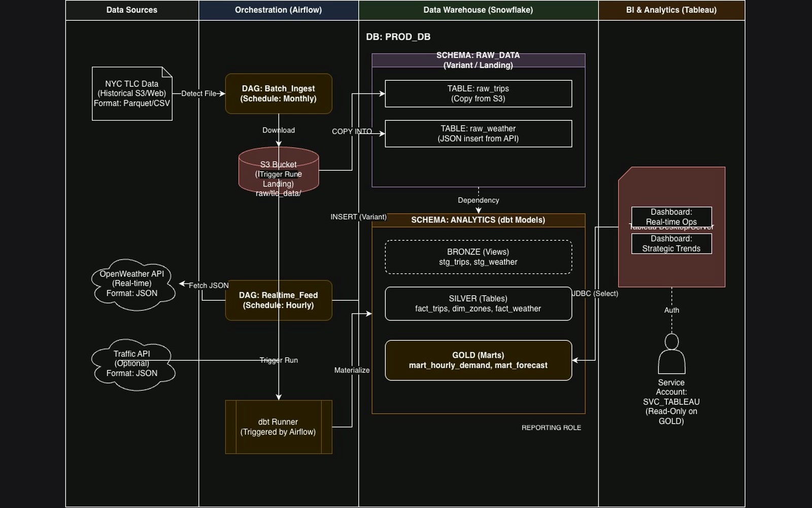This screenshot has width=812, height=508.
Task: Click the Detect File edge label
Action: click(x=199, y=93)
